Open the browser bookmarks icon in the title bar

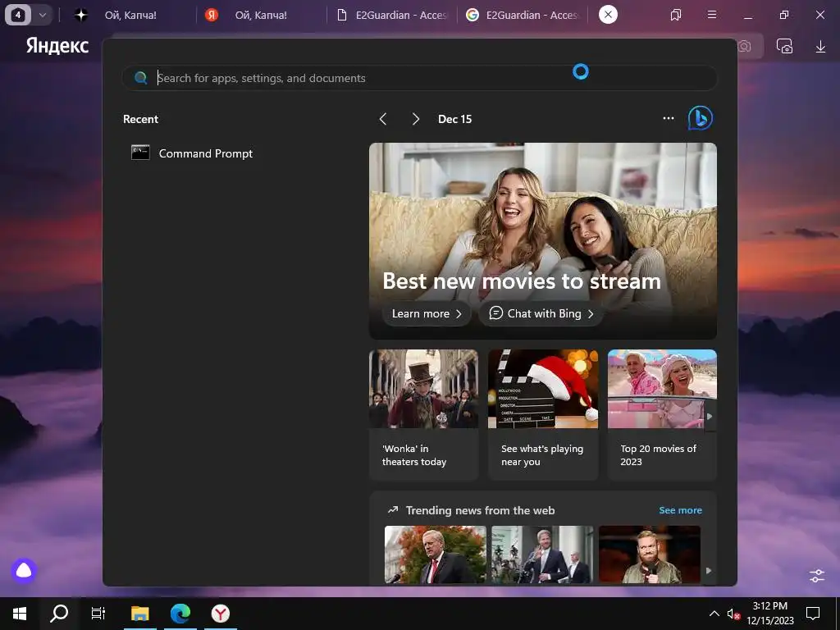[x=676, y=15]
